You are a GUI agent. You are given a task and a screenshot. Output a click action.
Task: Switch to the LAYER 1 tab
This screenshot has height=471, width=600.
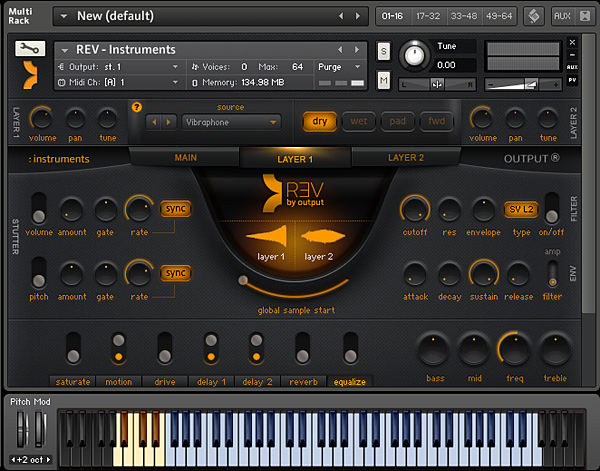click(295, 159)
